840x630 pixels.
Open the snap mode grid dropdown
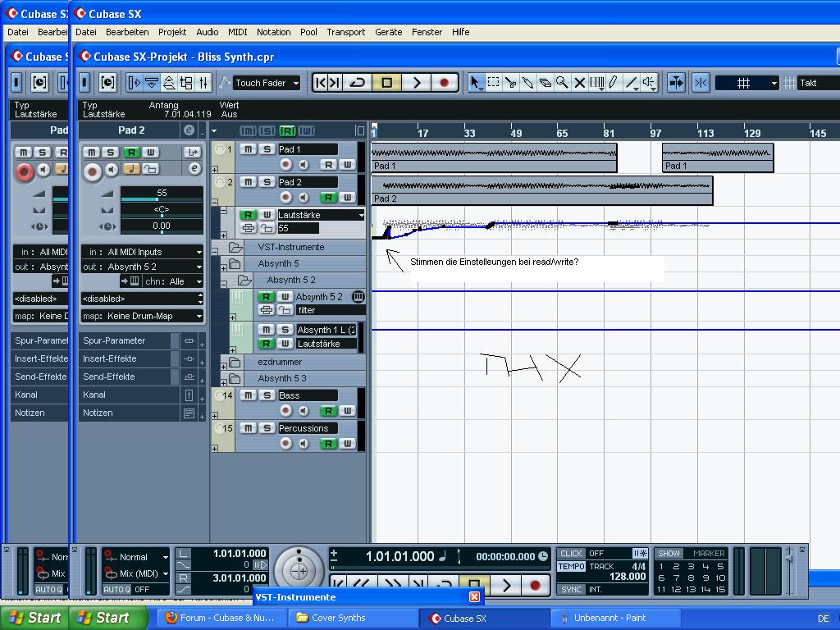(x=746, y=83)
